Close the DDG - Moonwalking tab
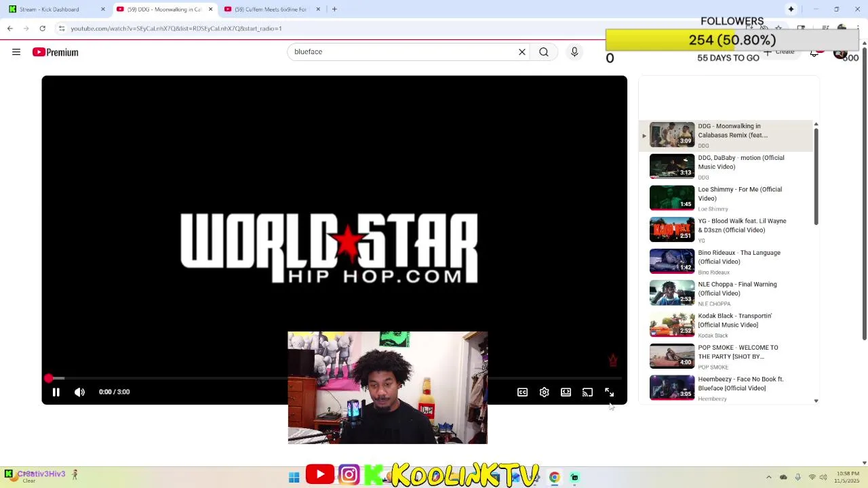Image resolution: width=868 pixels, height=488 pixels. coord(210,9)
